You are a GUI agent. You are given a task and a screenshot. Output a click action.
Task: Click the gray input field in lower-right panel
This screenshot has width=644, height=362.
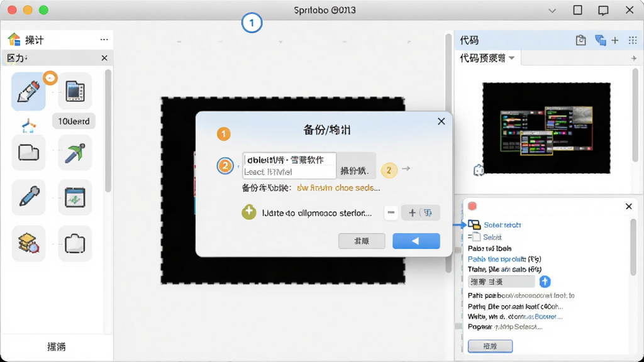pos(501,282)
